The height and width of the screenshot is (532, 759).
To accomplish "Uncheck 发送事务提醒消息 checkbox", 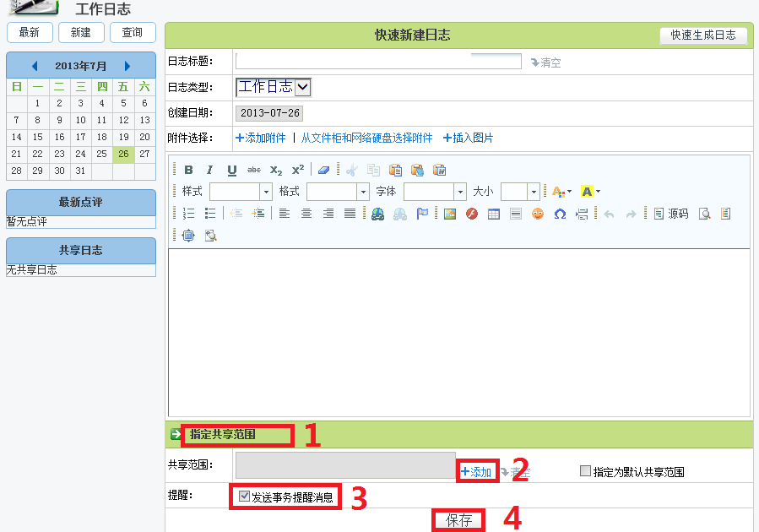I will point(245,497).
